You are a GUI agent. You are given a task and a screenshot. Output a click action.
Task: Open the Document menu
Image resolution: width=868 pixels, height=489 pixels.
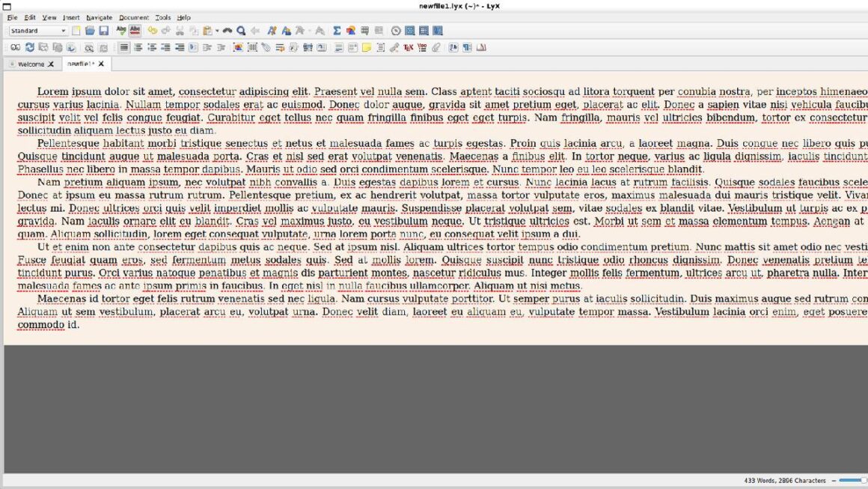[134, 18]
